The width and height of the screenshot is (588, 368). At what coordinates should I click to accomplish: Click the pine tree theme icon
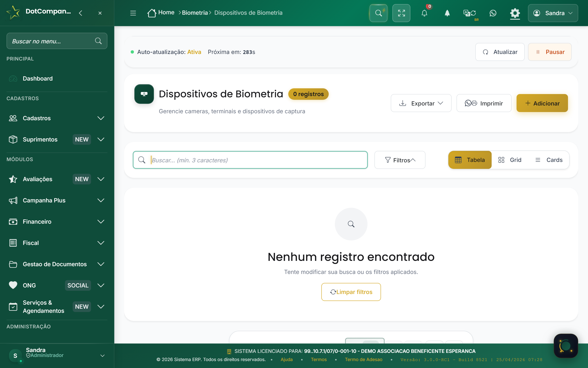(447, 13)
